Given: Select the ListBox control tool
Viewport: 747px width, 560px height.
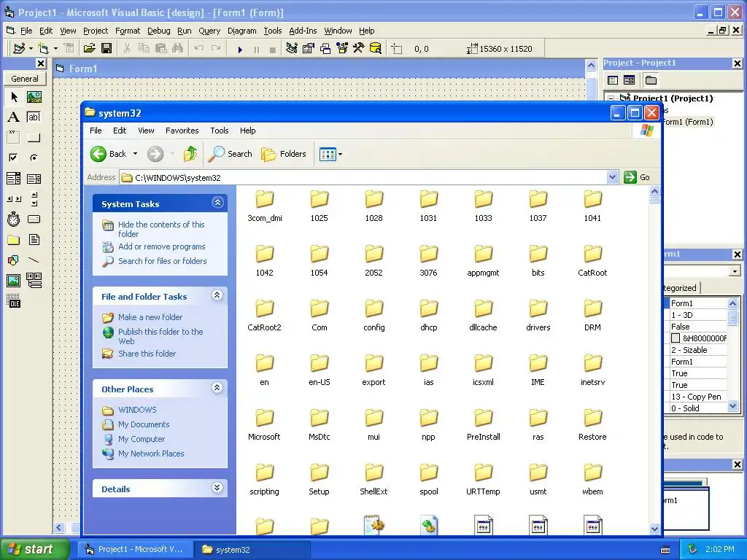Looking at the screenshot, I should [34, 179].
